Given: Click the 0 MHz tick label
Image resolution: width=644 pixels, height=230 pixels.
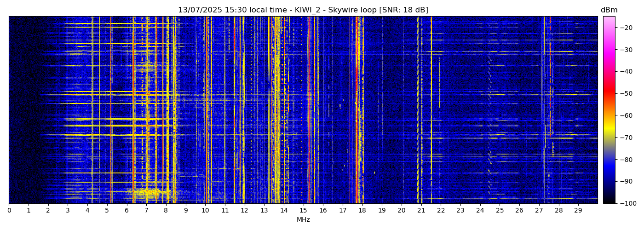Looking at the screenshot, I should tap(9, 210).
